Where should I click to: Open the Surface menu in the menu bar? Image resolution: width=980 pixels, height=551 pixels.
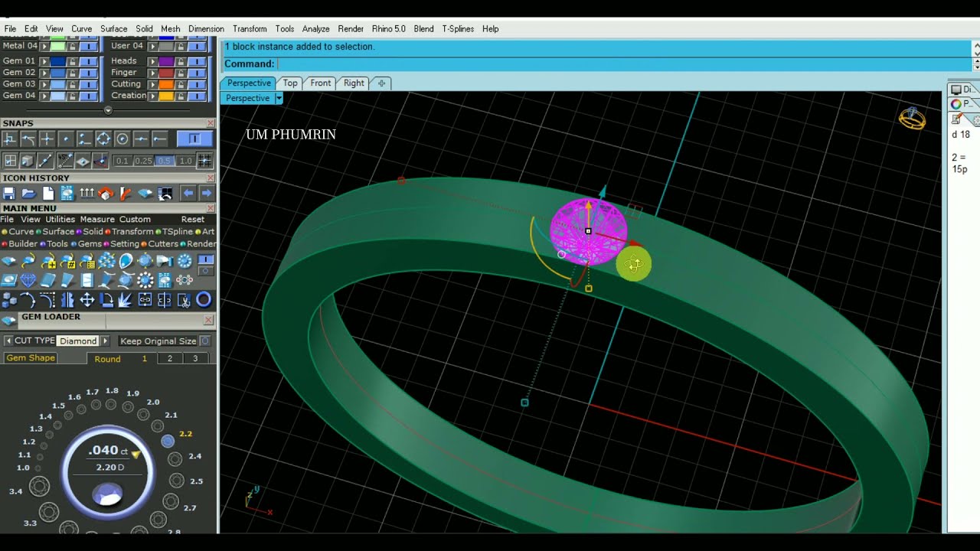pos(113,28)
